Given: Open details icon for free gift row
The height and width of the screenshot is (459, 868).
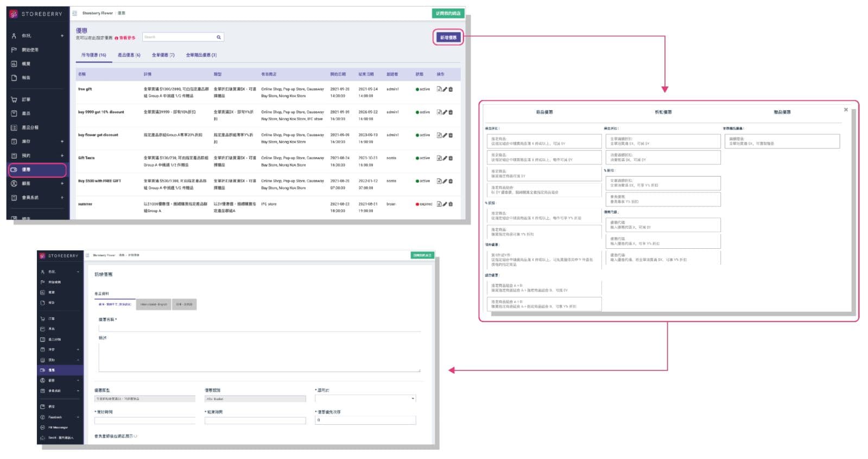Looking at the screenshot, I should click(x=439, y=89).
